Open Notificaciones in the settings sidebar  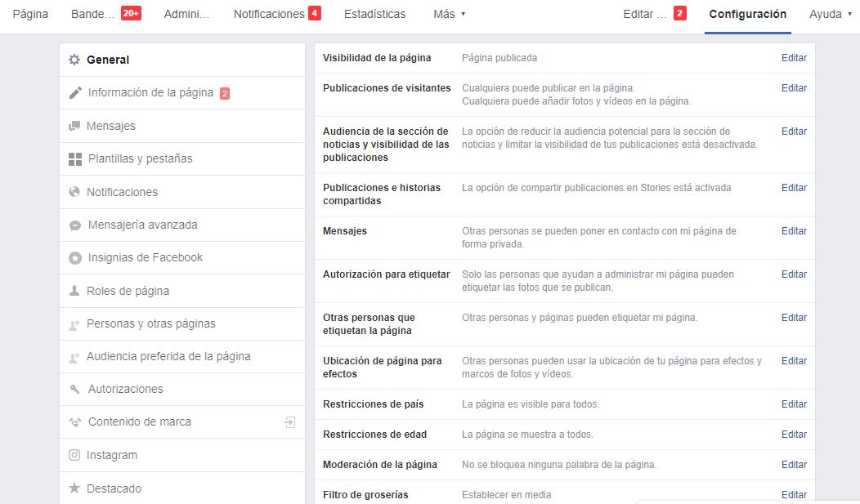coord(182,192)
